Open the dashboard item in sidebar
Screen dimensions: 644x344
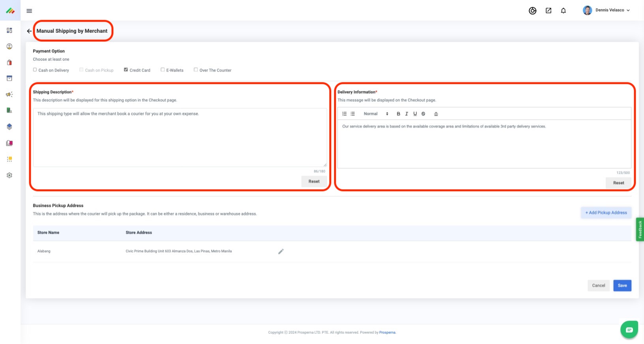pyautogui.click(x=9, y=30)
